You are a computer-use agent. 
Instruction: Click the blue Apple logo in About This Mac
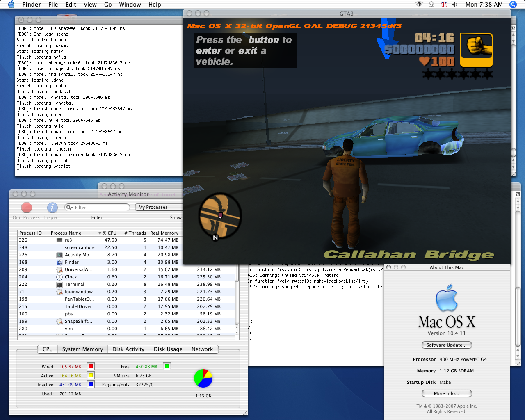click(447, 298)
